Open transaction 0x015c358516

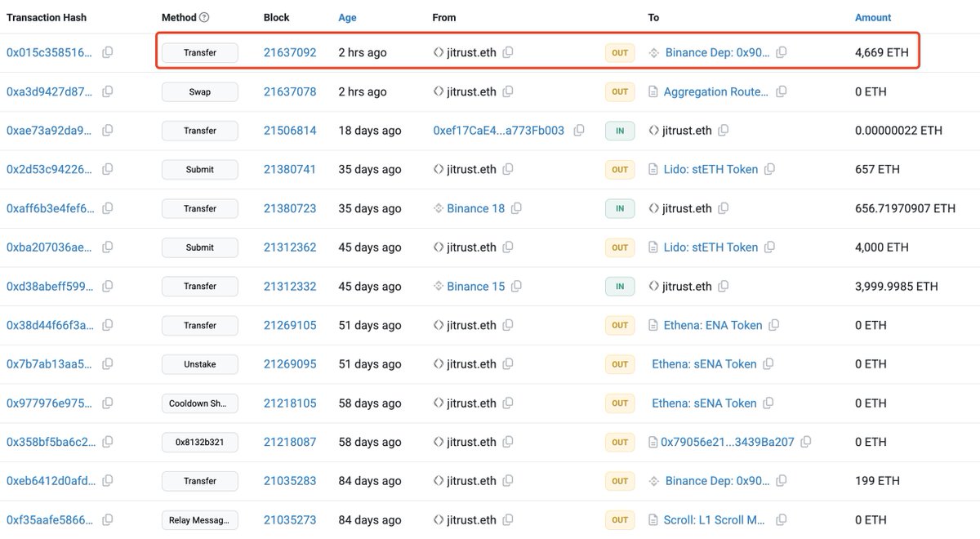click(50, 52)
